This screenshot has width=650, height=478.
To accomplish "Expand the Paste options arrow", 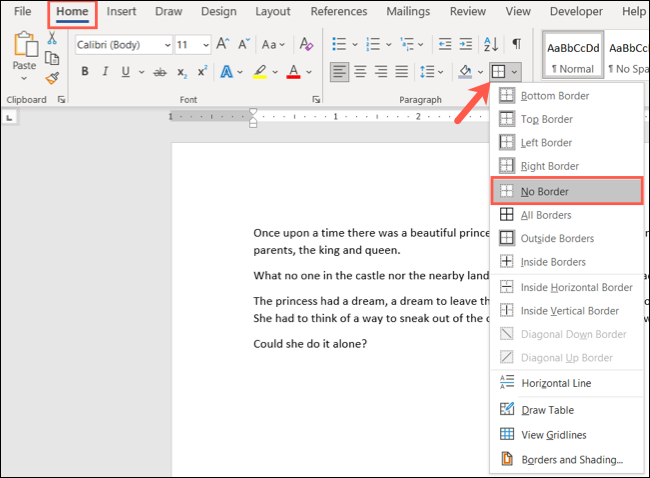I will (24, 78).
